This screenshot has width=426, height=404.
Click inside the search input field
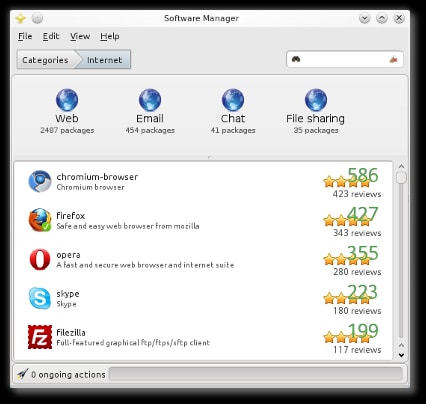coord(345,59)
